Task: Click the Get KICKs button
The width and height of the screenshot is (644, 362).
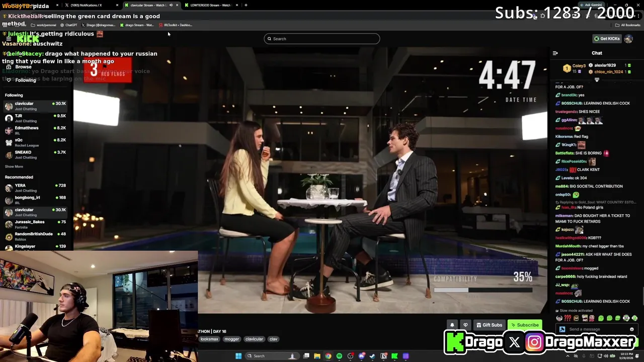Action: (607, 39)
